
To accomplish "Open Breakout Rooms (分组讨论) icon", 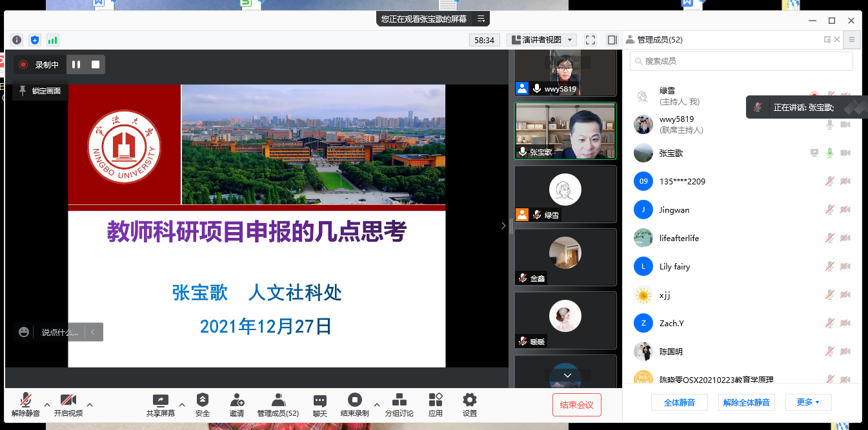I will (x=399, y=400).
